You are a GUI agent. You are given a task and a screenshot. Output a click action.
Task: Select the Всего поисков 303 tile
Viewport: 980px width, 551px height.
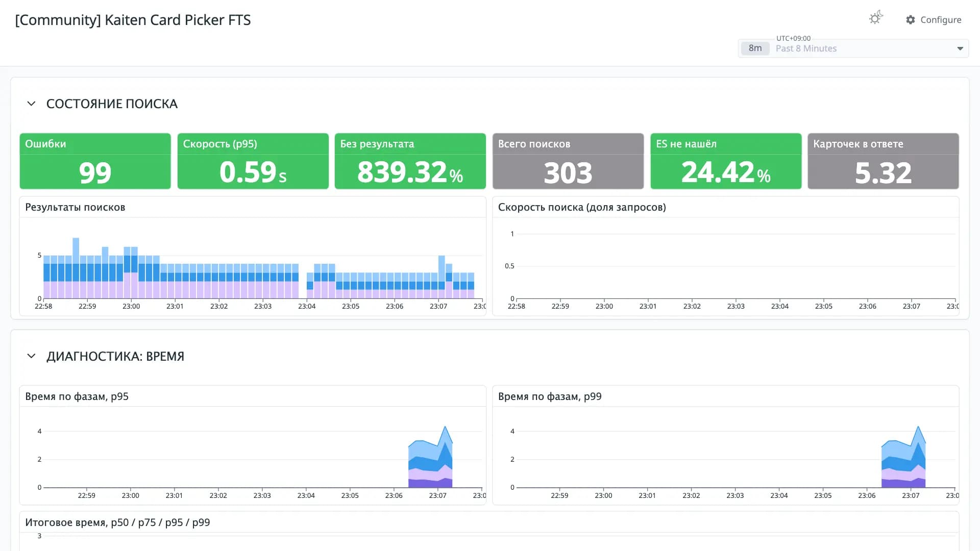pos(568,161)
